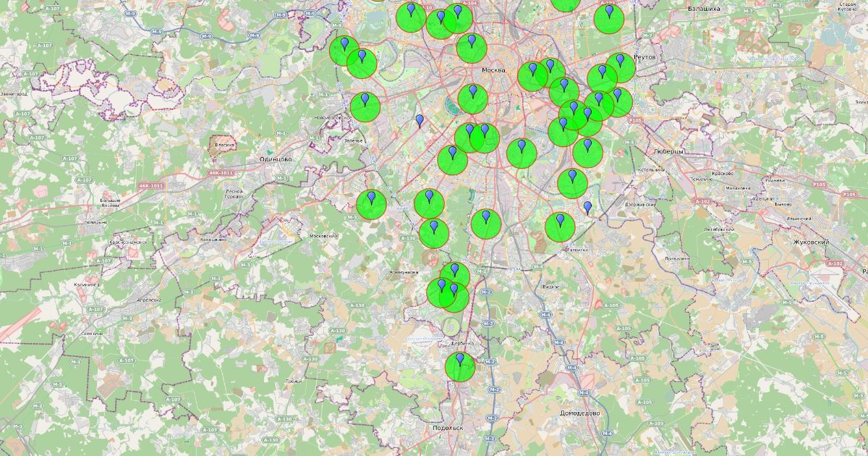Select the Балашиха label
Screen dimensions: 868x456
pyautogui.click(x=704, y=9)
